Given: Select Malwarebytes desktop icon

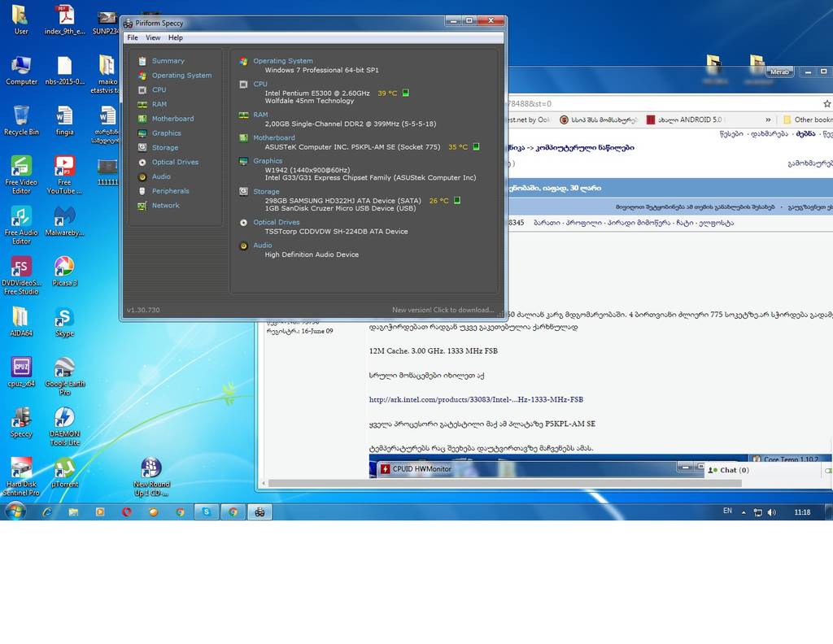Looking at the screenshot, I should point(64,221).
